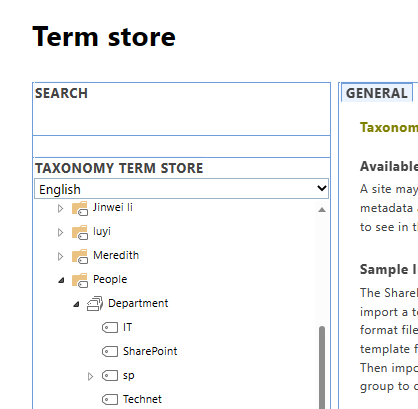Click the SharePoint term tag icon

[110, 352]
